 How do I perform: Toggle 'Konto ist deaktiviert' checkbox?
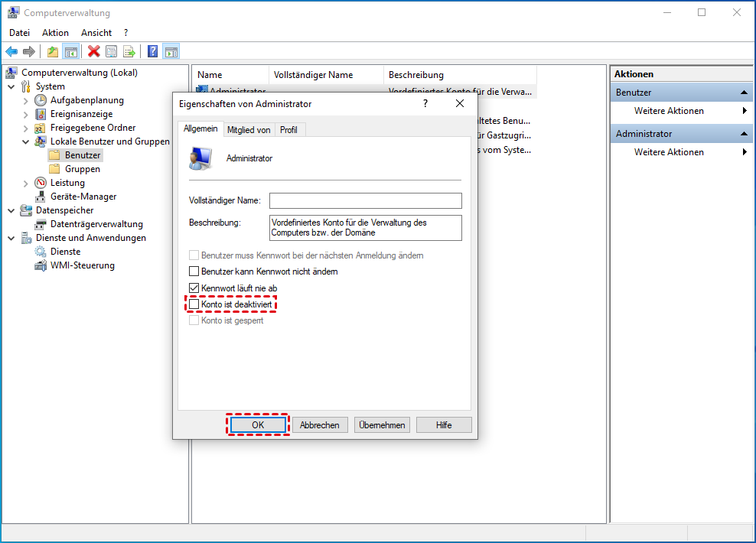[x=194, y=304]
